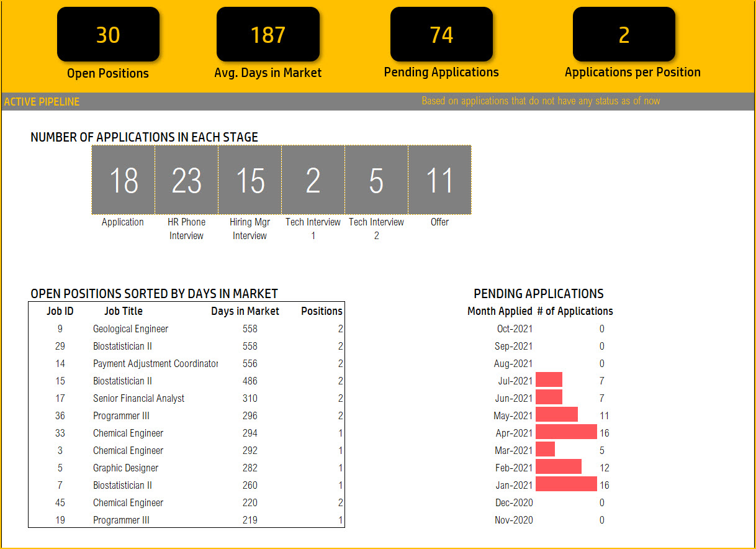Select the Dec-2020 month label
The width and height of the screenshot is (756, 549).
(514, 502)
